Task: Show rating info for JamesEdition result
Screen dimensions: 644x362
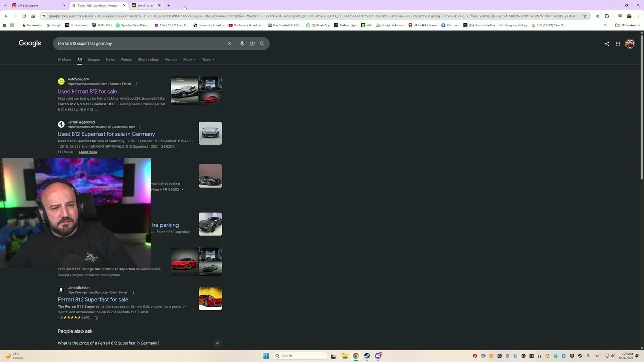Action: coord(96,318)
